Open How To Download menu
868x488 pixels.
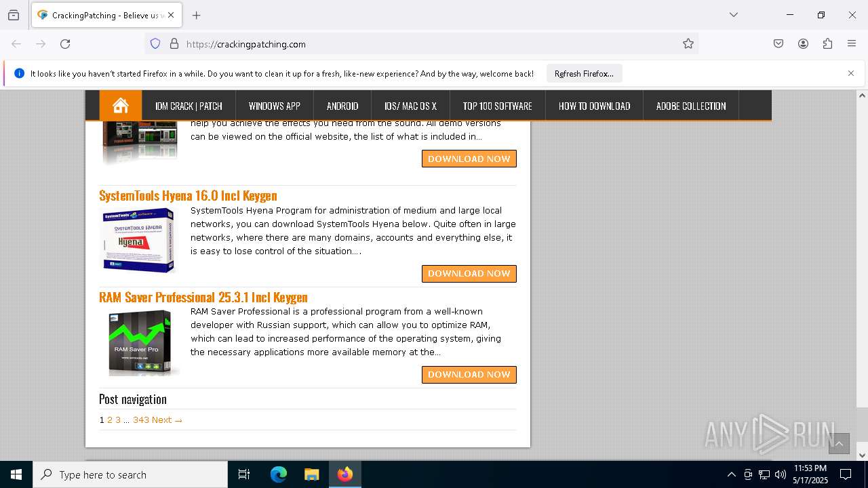(594, 106)
